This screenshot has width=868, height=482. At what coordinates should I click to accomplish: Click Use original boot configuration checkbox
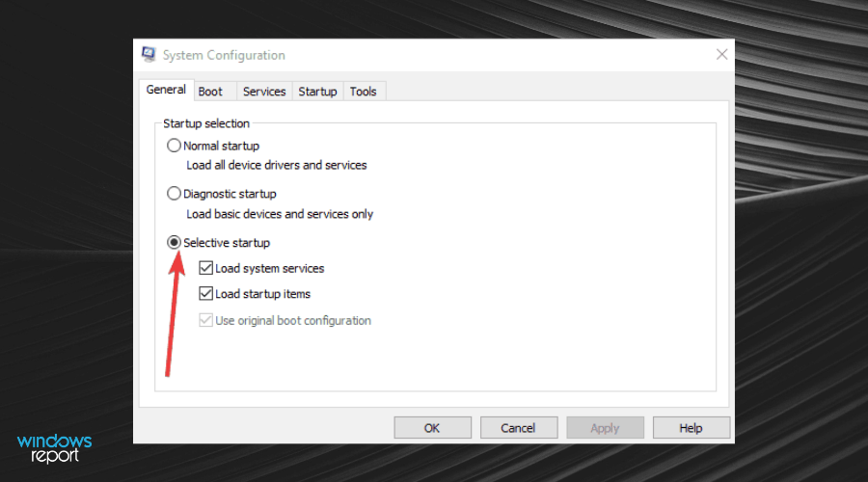pyautogui.click(x=205, y=320)
